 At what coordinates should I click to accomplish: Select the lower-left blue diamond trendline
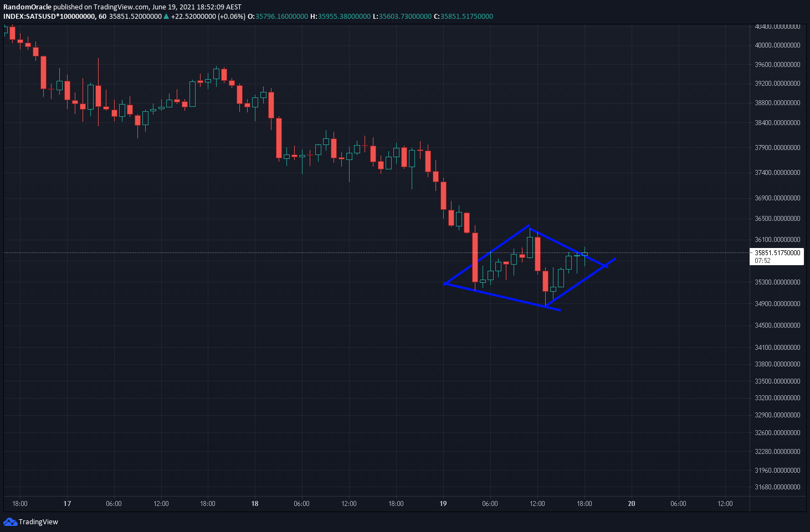pos(502,297)
